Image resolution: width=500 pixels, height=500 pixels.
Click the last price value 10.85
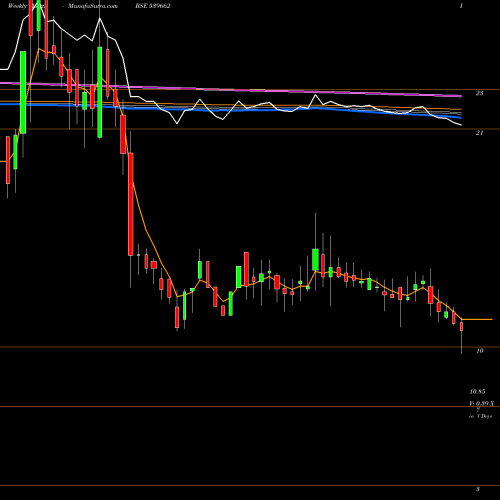477,392
